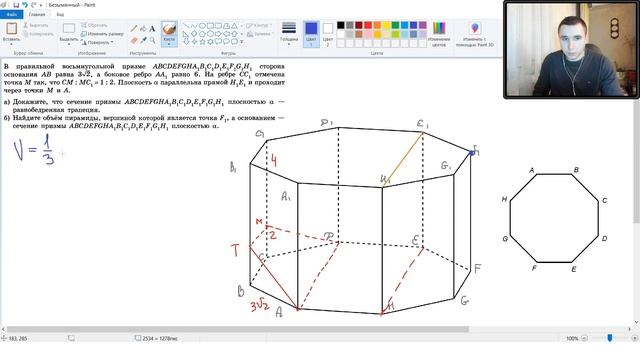The height and width of the screenshot is (360, 640).
Task: Pick the right arrow shape
Action: 218,33
